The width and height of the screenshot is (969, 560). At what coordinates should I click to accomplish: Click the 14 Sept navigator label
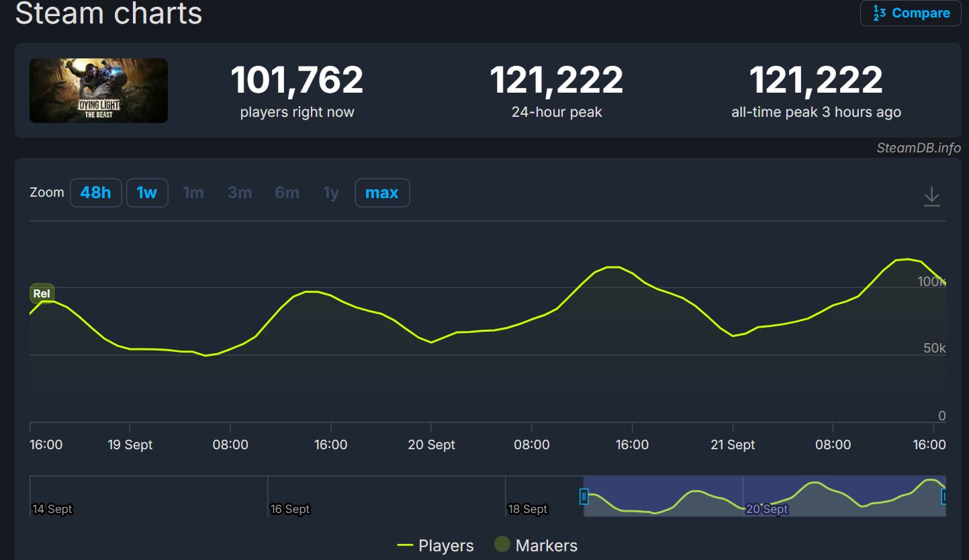click(52, 509)
